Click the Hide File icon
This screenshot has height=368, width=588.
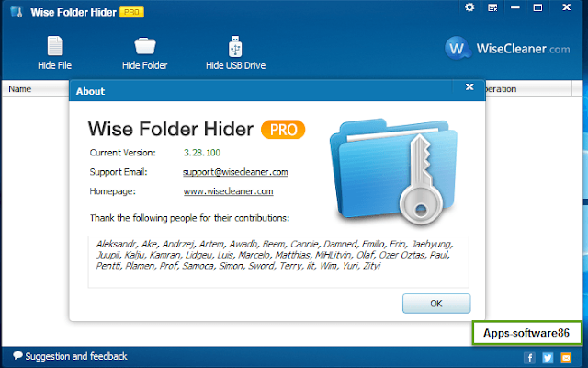55,46
